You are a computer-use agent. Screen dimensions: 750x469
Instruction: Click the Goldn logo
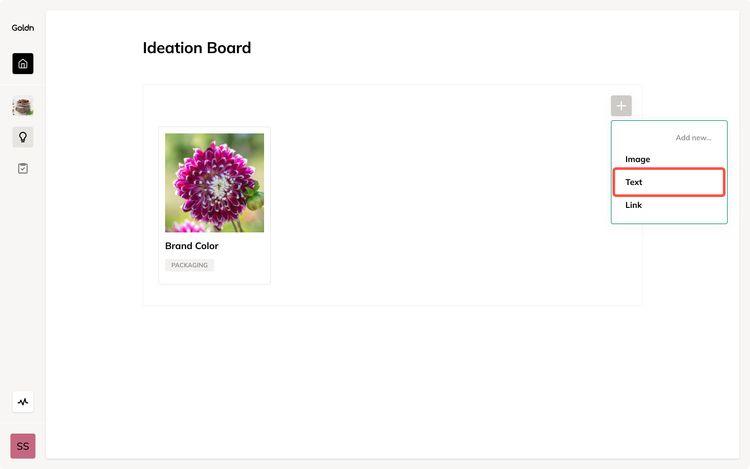pyautogui.click(x=22, y=28)
